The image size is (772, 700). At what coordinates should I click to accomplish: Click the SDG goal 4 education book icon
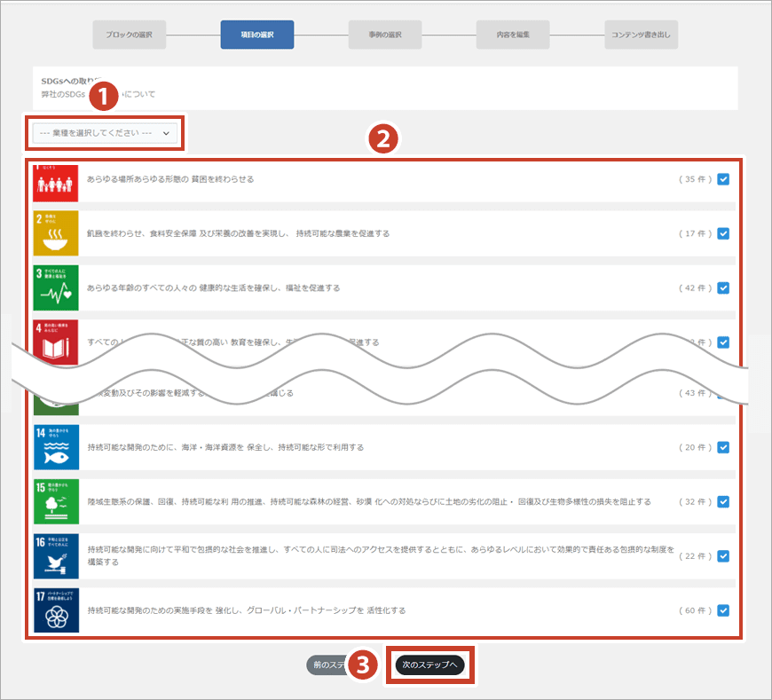55,341
